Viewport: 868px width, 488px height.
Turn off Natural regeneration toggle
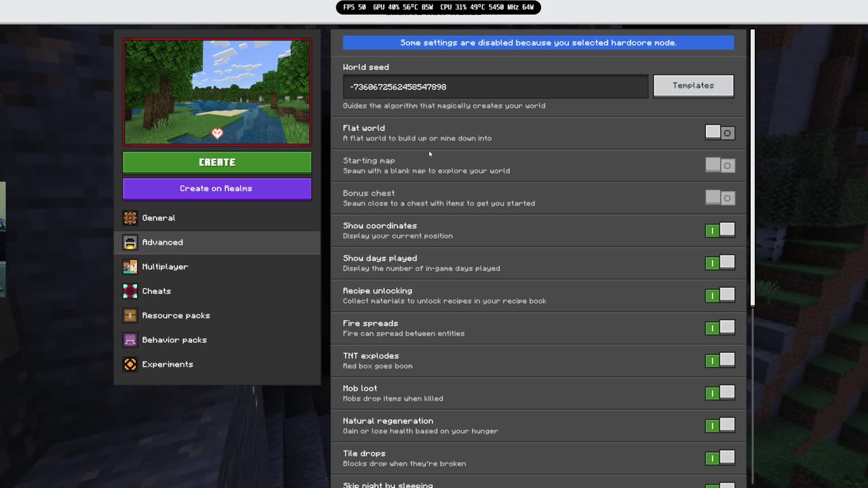point(719,426)
